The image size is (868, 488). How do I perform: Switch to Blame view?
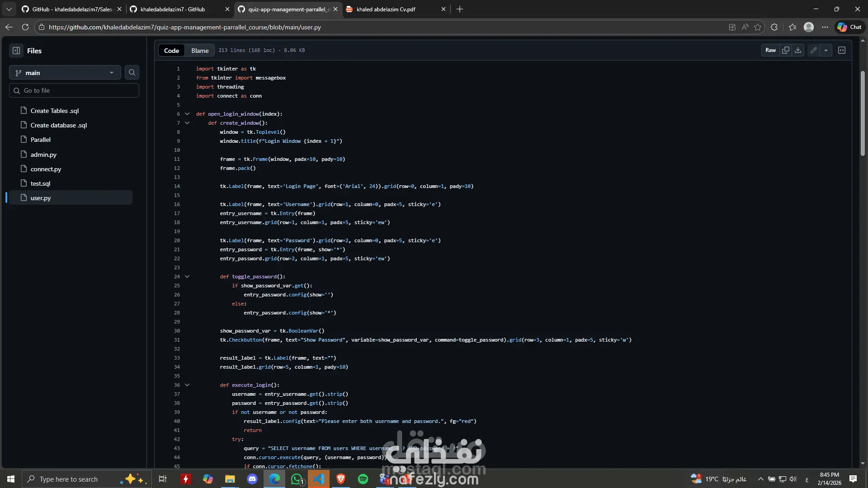click(200, 51)
